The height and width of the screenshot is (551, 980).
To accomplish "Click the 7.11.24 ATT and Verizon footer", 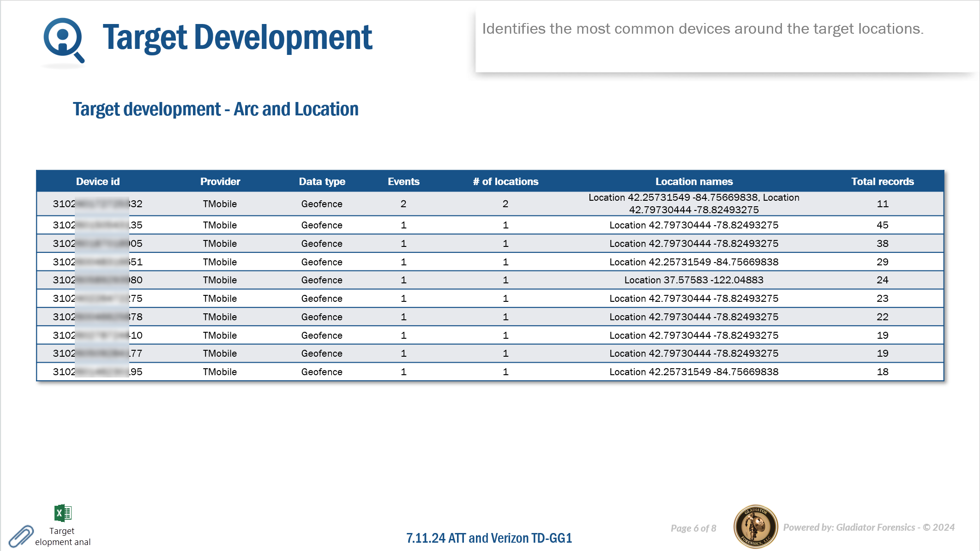I will [489, 538].
